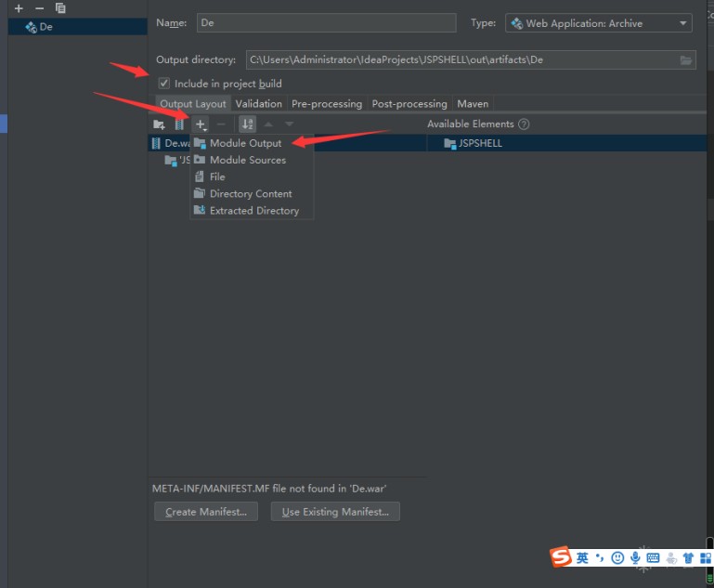Viewport: 714px width, 588px height.
Task: Move the selected element up
Action: click(268, 124)
